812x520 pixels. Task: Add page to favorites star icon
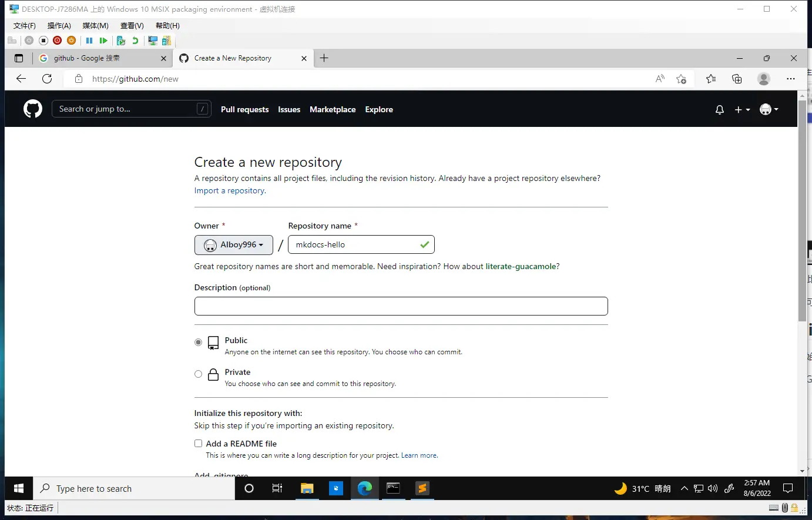[681, 79]
